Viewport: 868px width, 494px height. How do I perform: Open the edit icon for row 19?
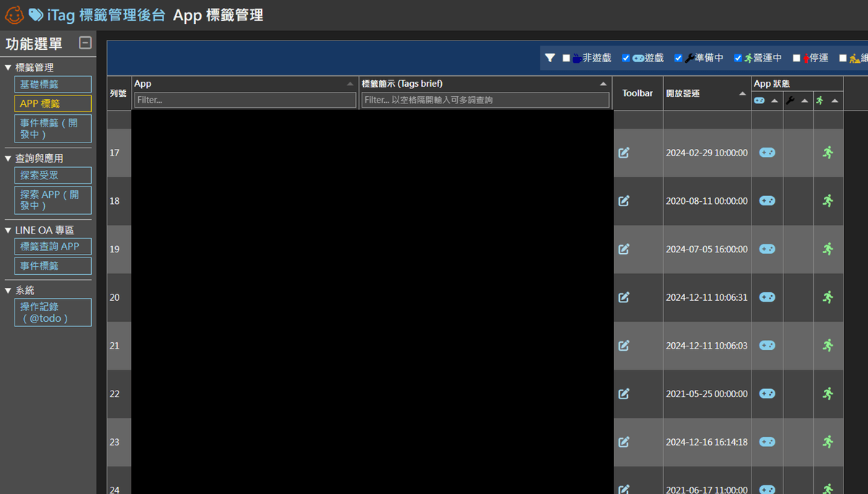point(624,249)
